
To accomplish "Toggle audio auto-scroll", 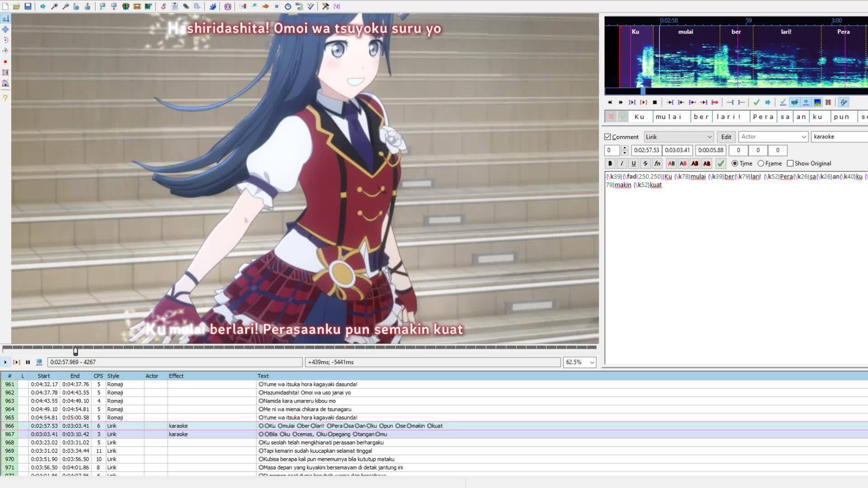I will (x=806, y=103).
